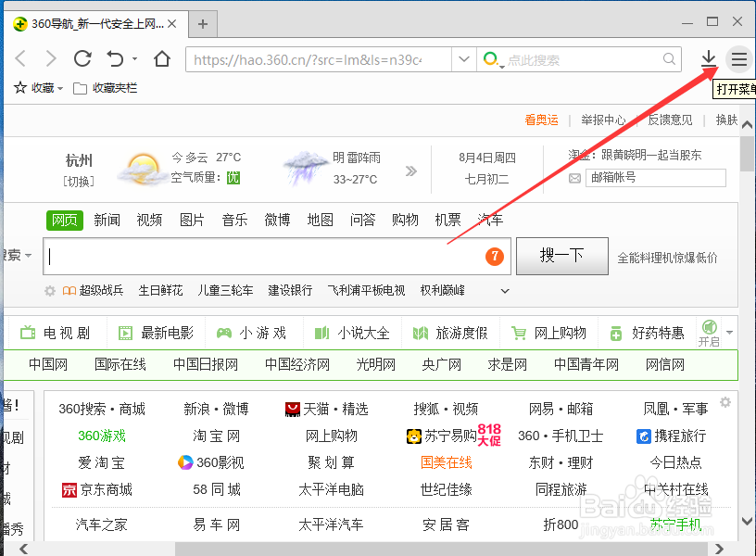Select the 新闻 search tab
This screenshot has height=556, width=756.
point(107,220)
